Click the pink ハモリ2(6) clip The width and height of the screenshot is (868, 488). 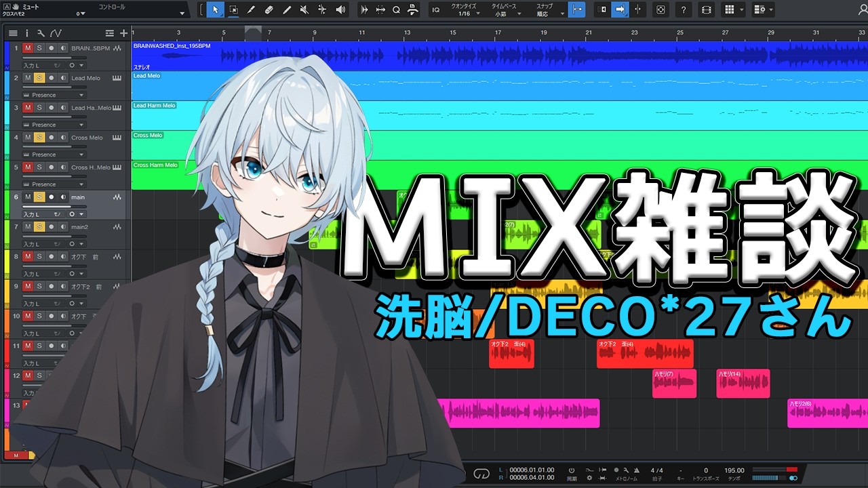[827, 413]
